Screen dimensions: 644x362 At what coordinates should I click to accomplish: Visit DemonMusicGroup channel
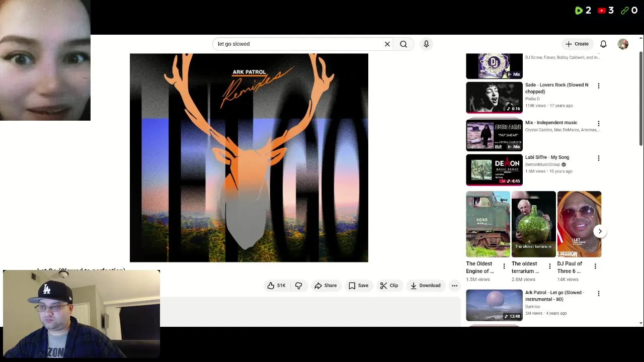coord(542,164)
